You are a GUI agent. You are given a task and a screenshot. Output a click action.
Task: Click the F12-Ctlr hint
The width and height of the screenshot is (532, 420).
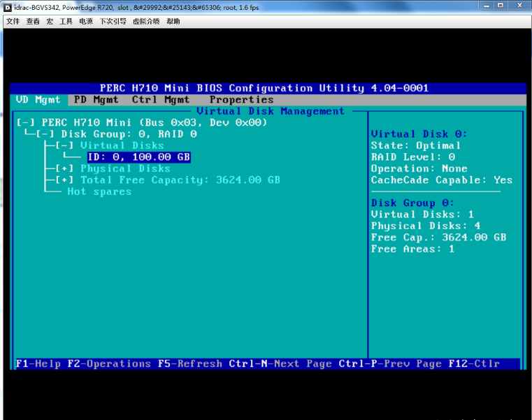(474, 363)
